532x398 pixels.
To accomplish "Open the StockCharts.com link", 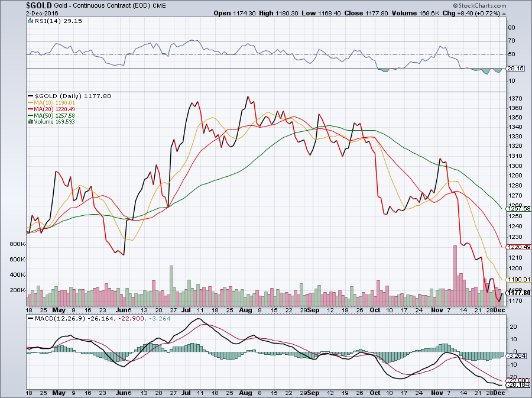I will 482,5.
